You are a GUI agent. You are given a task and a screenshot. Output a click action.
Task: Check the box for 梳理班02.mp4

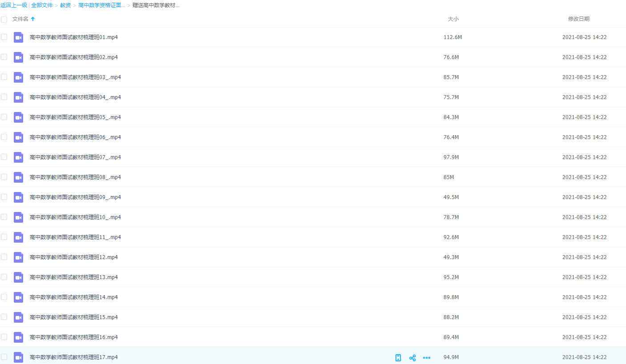pyautogui.click(x=4, y=57)
